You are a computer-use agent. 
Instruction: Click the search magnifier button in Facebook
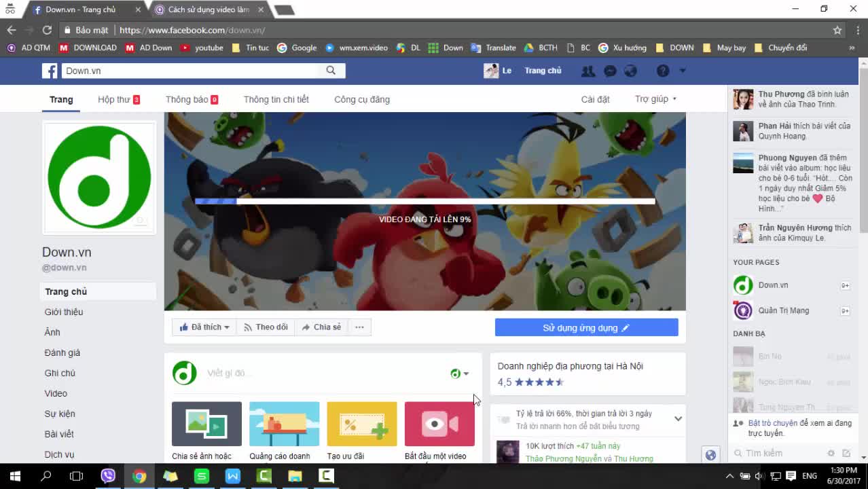click(331, 71)
